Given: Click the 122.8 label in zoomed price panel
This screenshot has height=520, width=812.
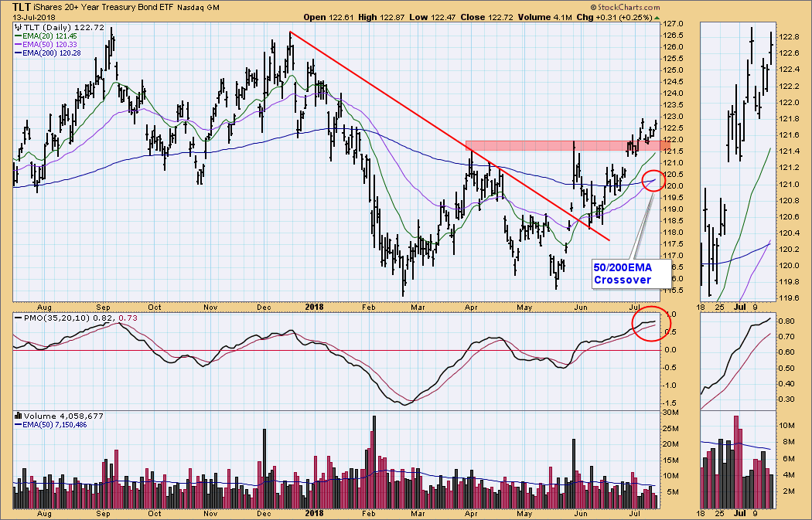Looking at the screenshot, I should coord(789,37).
